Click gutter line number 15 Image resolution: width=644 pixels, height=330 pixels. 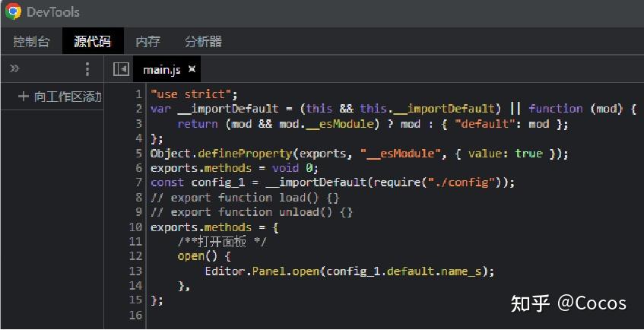[135, 300]
